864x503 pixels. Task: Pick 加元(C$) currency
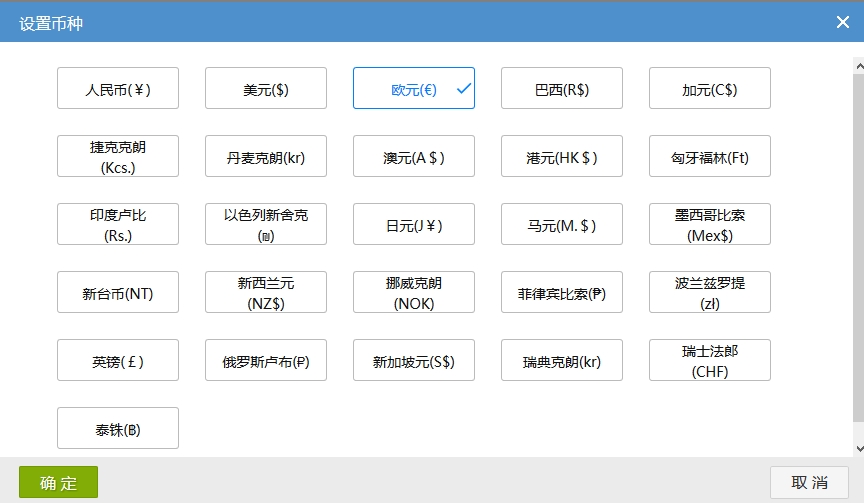[x=710, y=88]
